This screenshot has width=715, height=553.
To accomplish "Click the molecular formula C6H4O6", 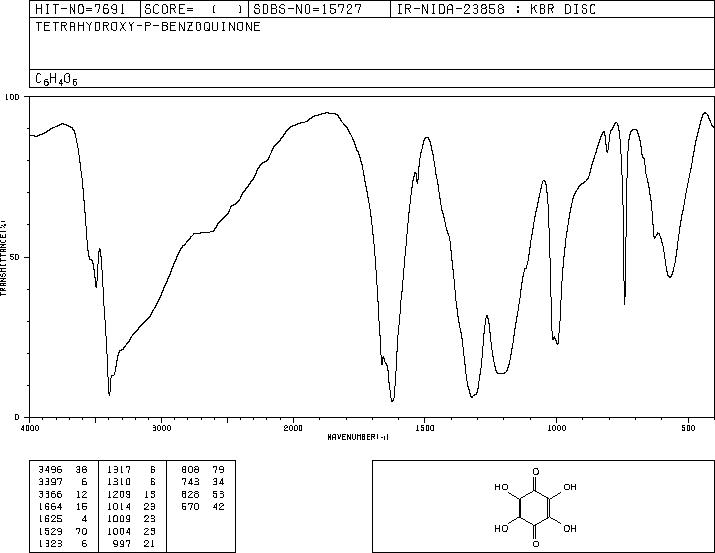I will point(56,79).
